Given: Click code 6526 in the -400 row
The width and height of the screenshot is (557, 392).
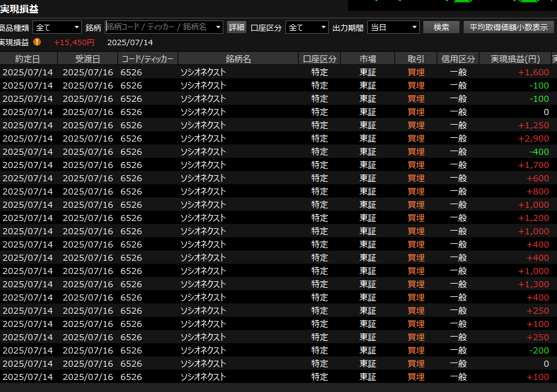Looking at the screenshot, I should [x=131, y=152].
